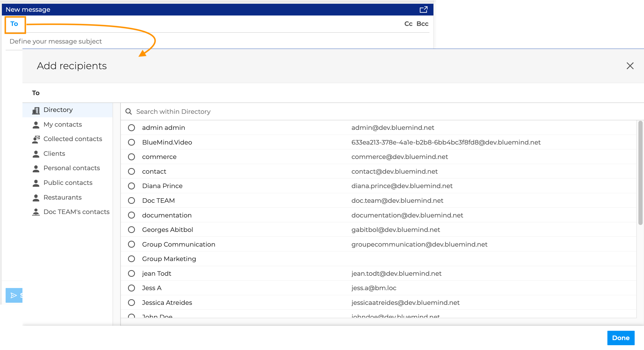Screen dimensions: 644x350
Task: Click the send paper plane icon
Action: click(13, 295)
